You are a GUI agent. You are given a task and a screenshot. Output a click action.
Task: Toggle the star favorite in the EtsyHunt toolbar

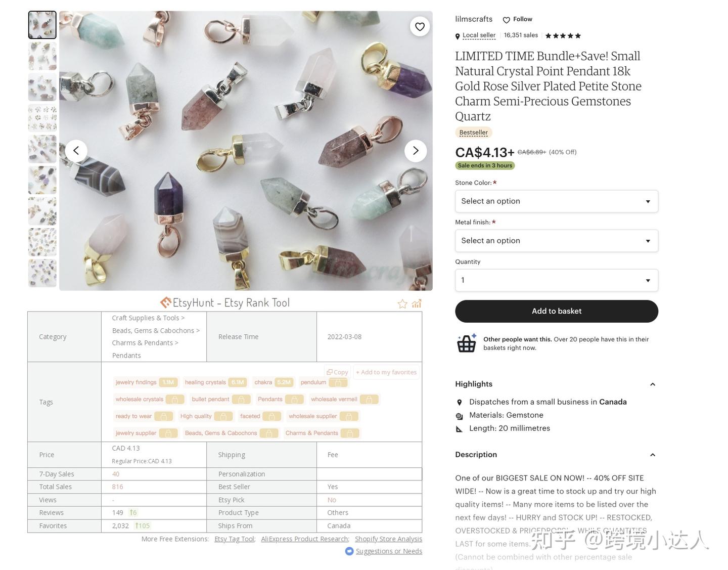point(402,303)
